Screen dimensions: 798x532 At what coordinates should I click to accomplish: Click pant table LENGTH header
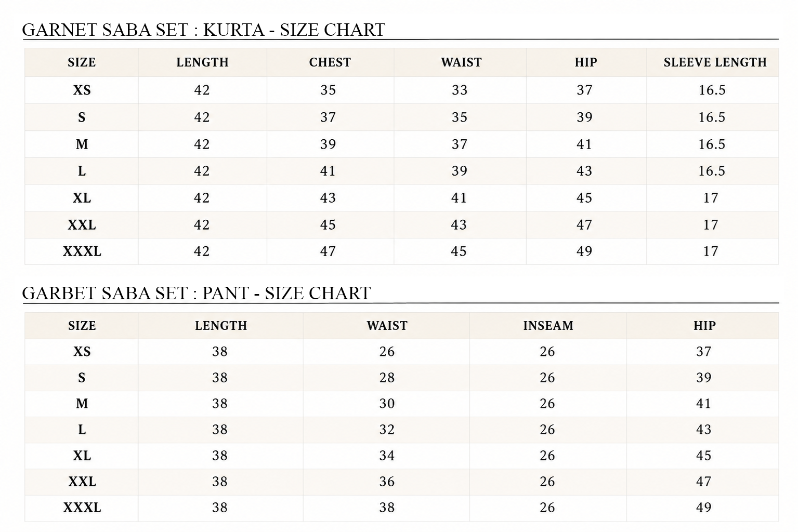tap(221, 326)
